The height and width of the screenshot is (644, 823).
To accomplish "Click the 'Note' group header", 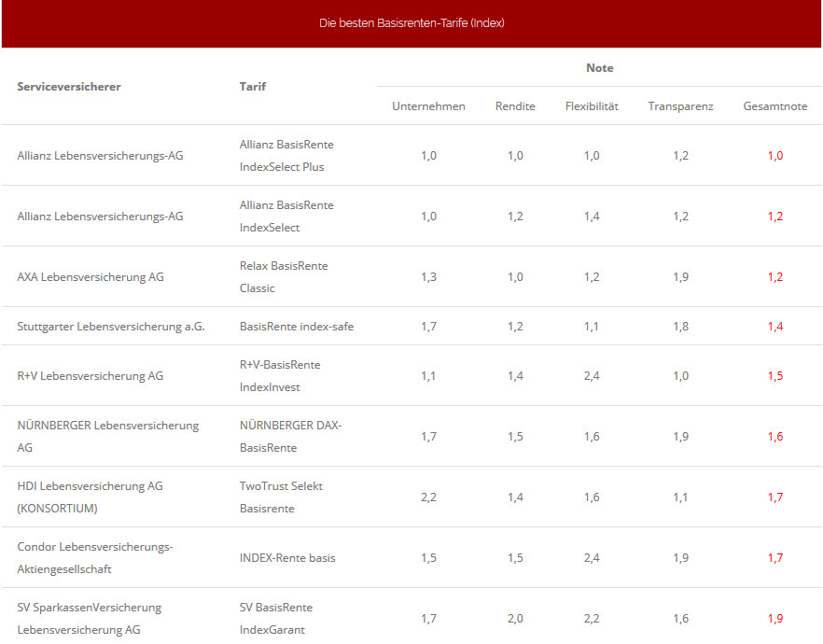I will [x=599, y=68].
